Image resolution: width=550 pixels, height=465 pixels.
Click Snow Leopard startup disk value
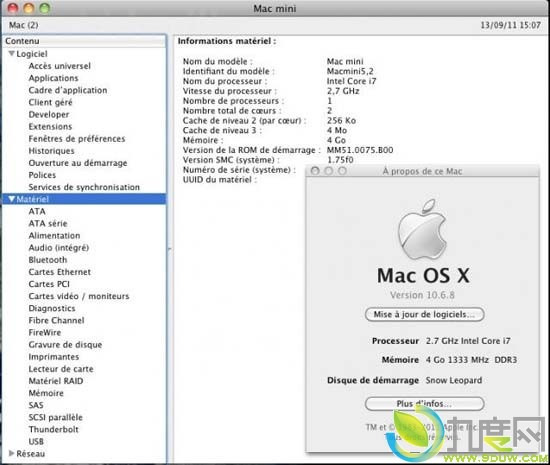pos(454,380)
